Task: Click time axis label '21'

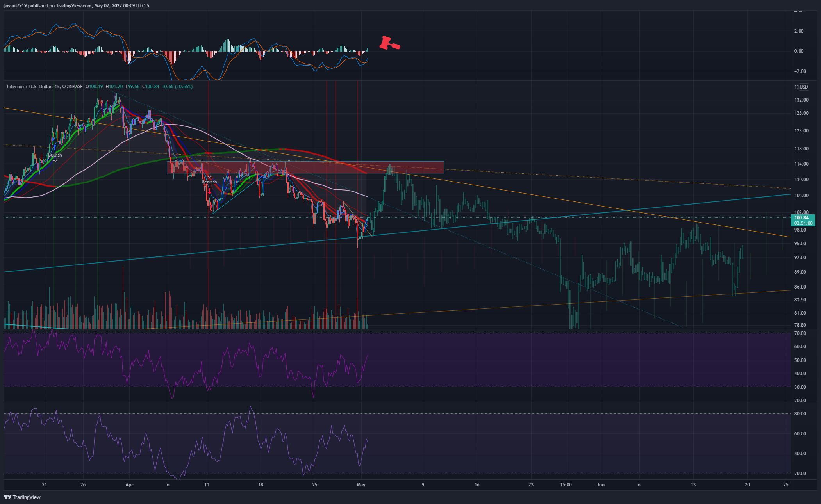Action: (x=45, y=485)
